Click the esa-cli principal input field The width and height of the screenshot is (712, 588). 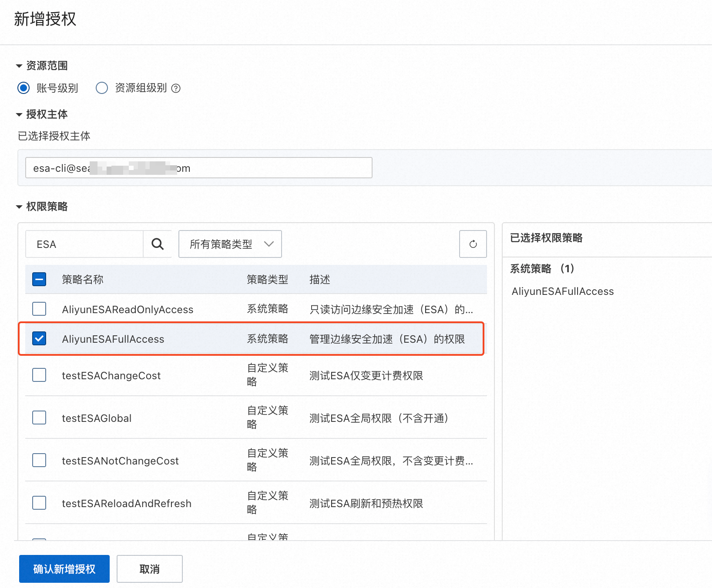pos(199,168)
